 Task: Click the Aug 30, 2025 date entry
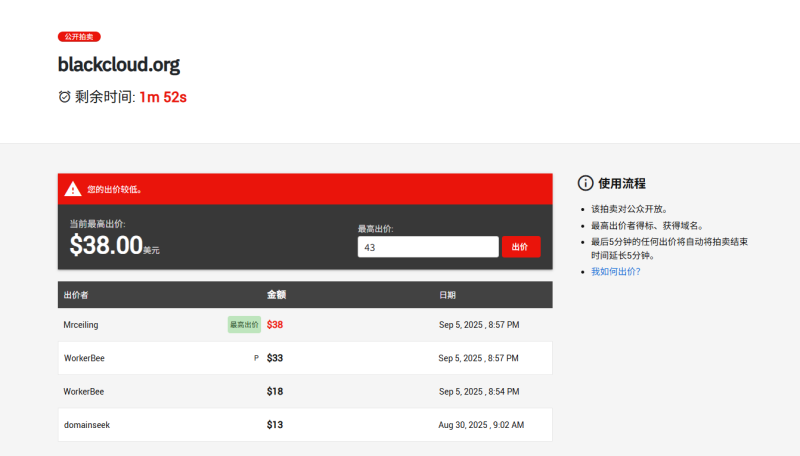pyautogui.click(x=481, y=425)
